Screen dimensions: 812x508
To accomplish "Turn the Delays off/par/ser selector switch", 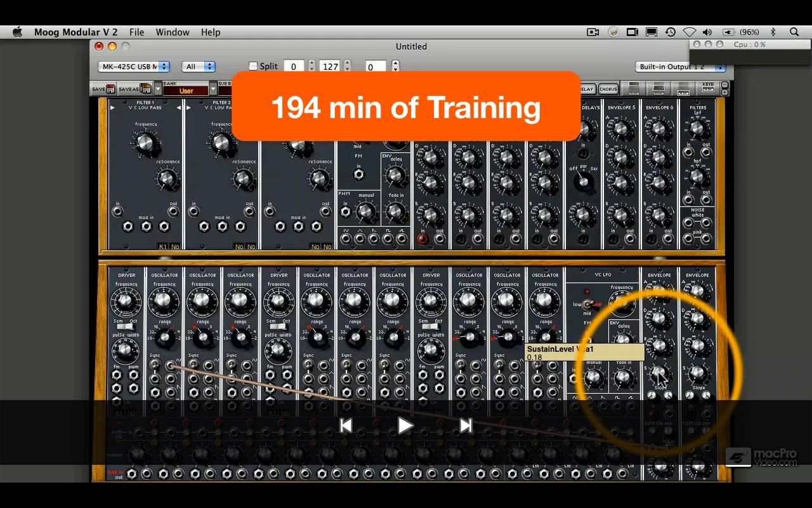I will 582,182.
